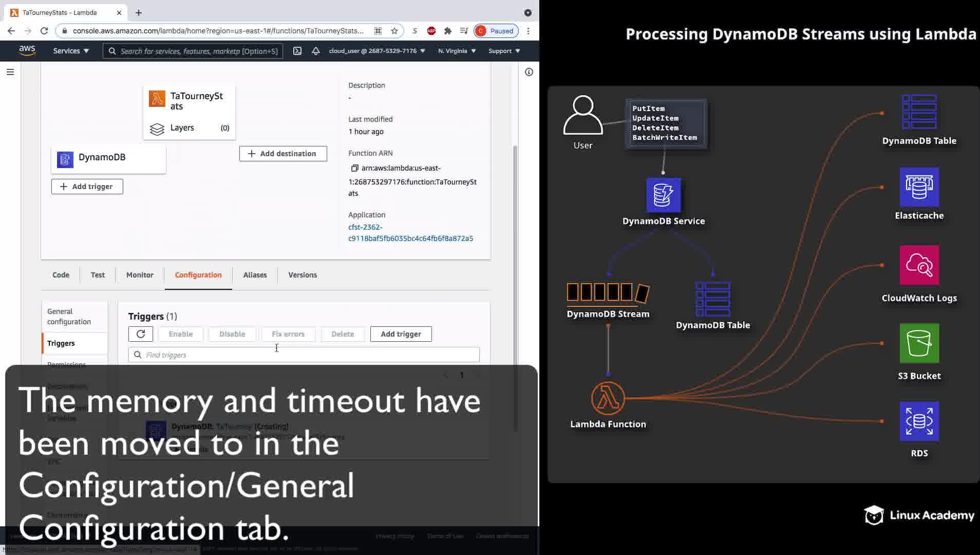Click the Add destination button
The image size is (980, 555).
click(283, 154)
